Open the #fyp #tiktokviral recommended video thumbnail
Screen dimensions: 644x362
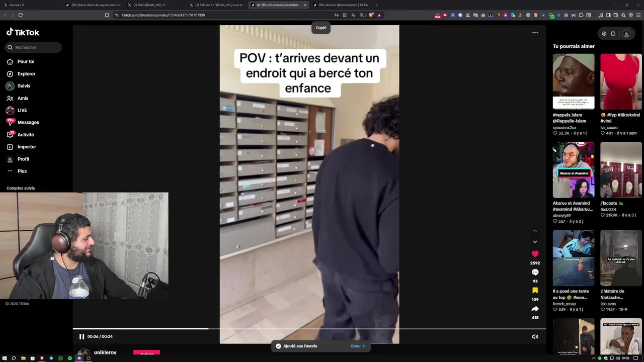pyautogui.click(x=621, y=81)
